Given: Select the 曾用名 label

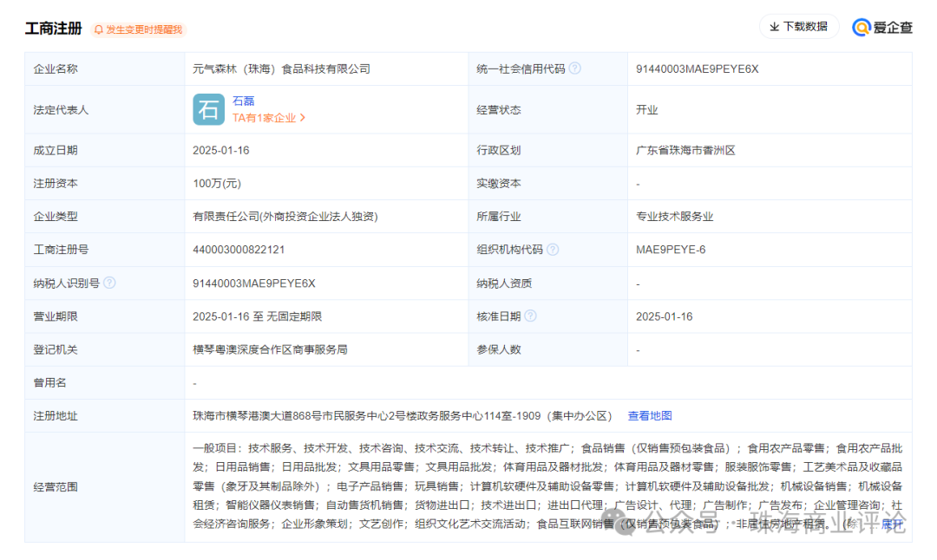Looking at the screenshot, I should click(x=49, y=382).
